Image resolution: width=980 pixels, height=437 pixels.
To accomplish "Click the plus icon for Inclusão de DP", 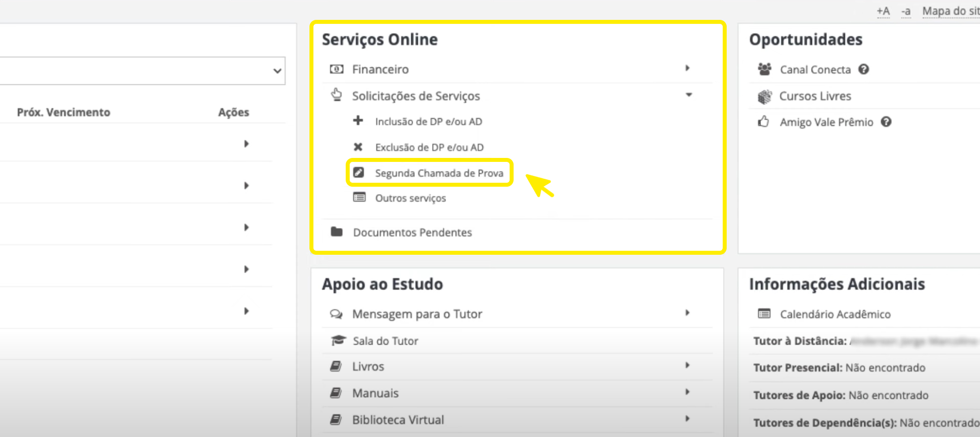I will [x=358, y=121].
